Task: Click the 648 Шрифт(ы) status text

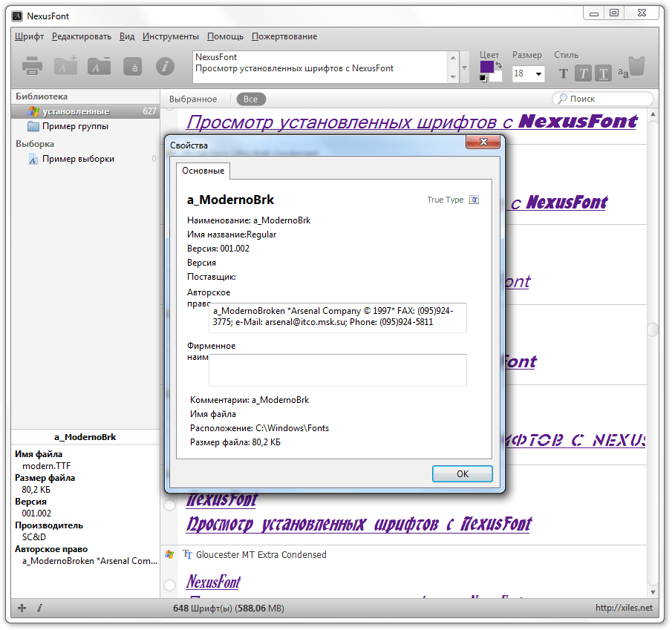Action: tap(229, 608)
